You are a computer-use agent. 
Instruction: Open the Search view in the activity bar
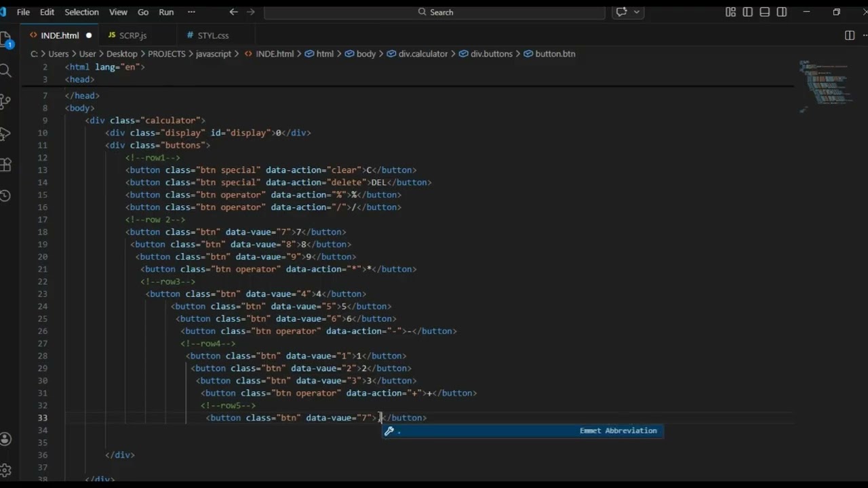point(5,70)
